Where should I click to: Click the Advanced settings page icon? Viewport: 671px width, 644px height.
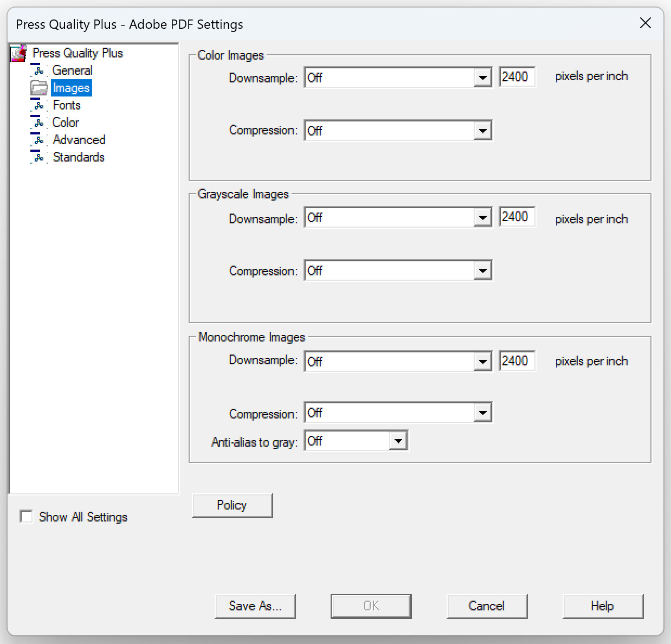(x=38, y=140)
